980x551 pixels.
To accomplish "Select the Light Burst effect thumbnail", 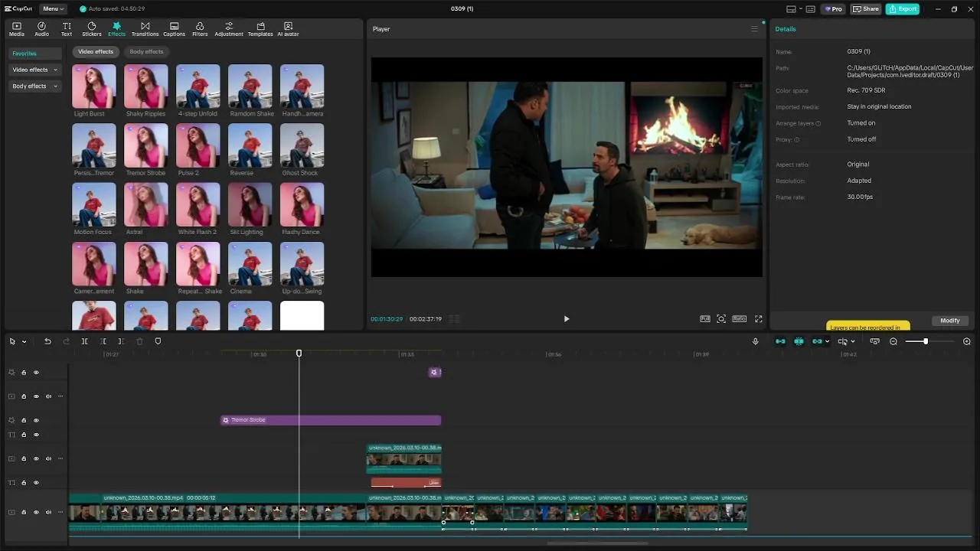I will pos(94,86).
